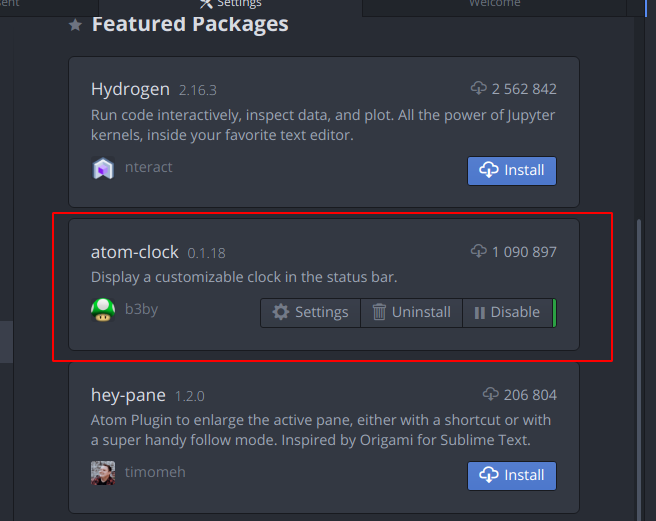Viewport: 656px width, 521px height.
Task: Install the Hydrogen package
Action: pyautogui.click(x=512, y=171)
